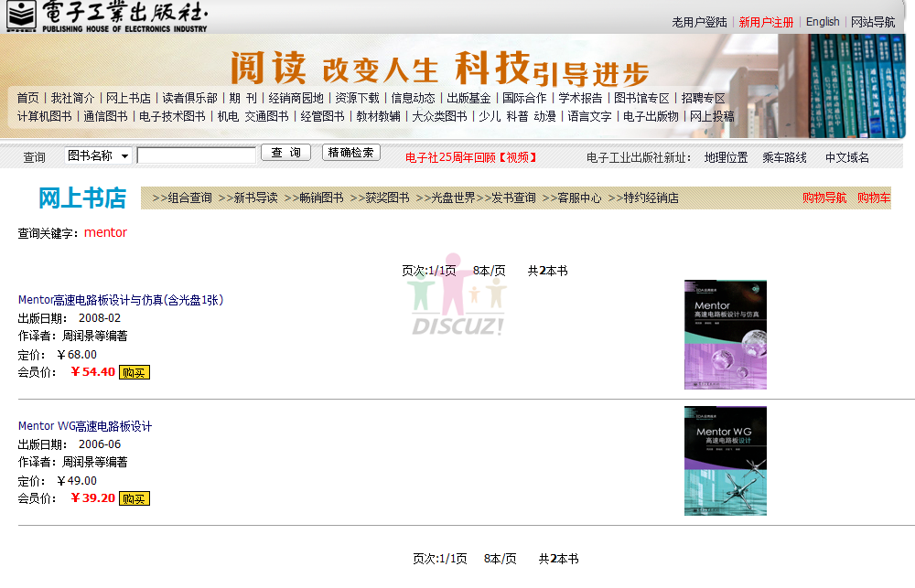Image resolution: width=915 pixels, height=588 pixels.
Task: Browse 计算机图书 category
Action: pyautogui.click(x=44, y=116)
